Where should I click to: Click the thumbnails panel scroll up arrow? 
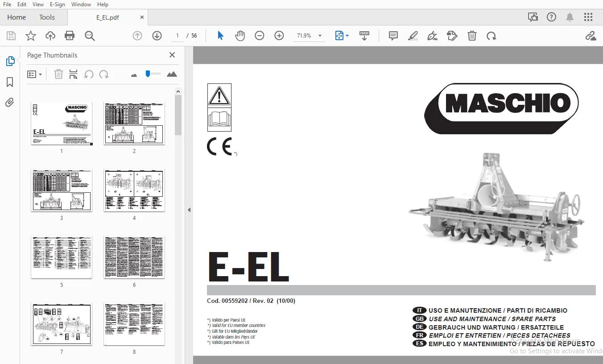pyautogui.click(x=178, y=92)
